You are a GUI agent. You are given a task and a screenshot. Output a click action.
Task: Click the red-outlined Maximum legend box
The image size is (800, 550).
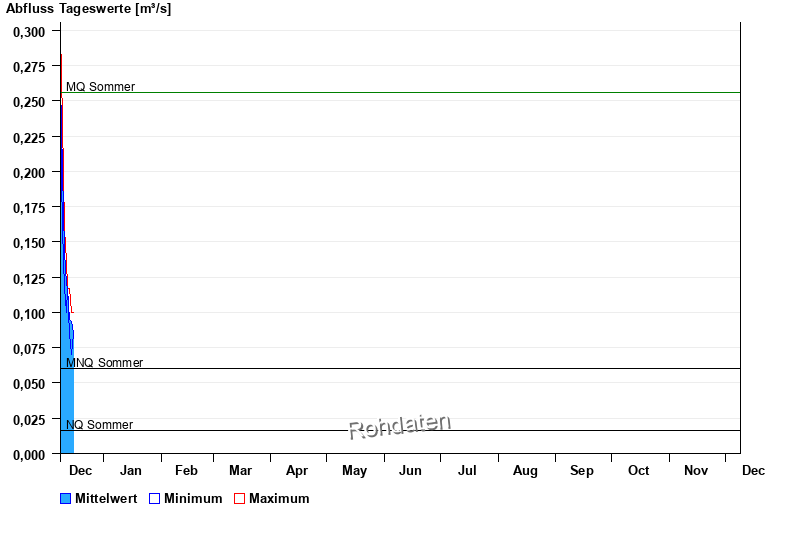click(239, 499)
